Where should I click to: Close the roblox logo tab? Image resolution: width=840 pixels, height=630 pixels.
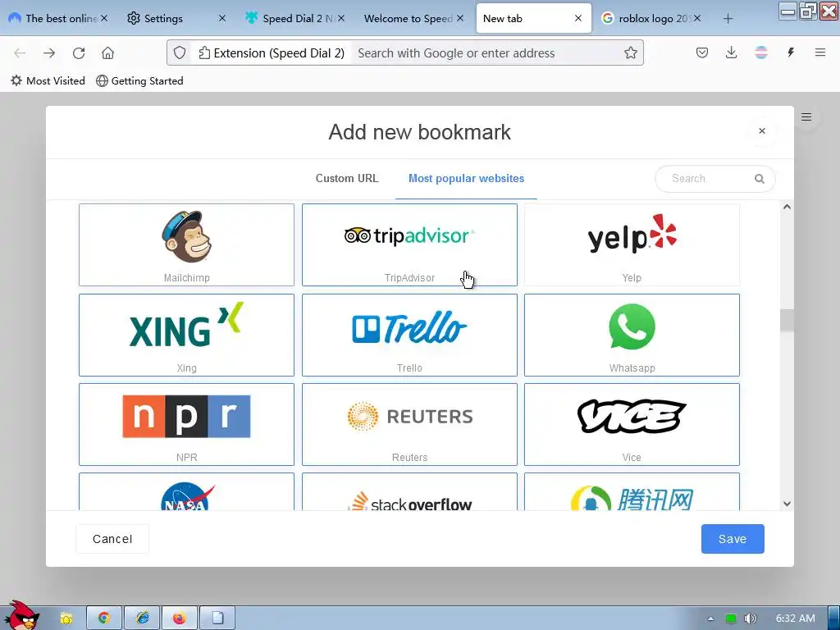pyautogui.click(x=697, y=18)
